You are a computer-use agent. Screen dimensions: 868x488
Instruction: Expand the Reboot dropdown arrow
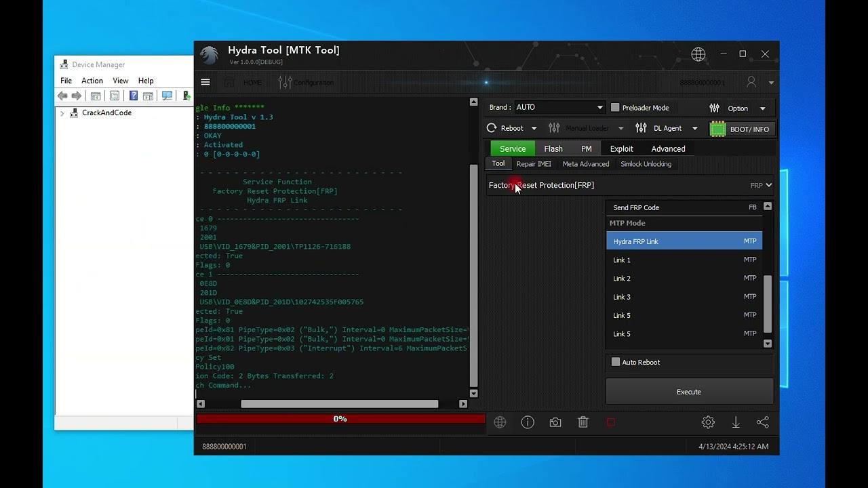pyautogui.click(x=534, y=128)
